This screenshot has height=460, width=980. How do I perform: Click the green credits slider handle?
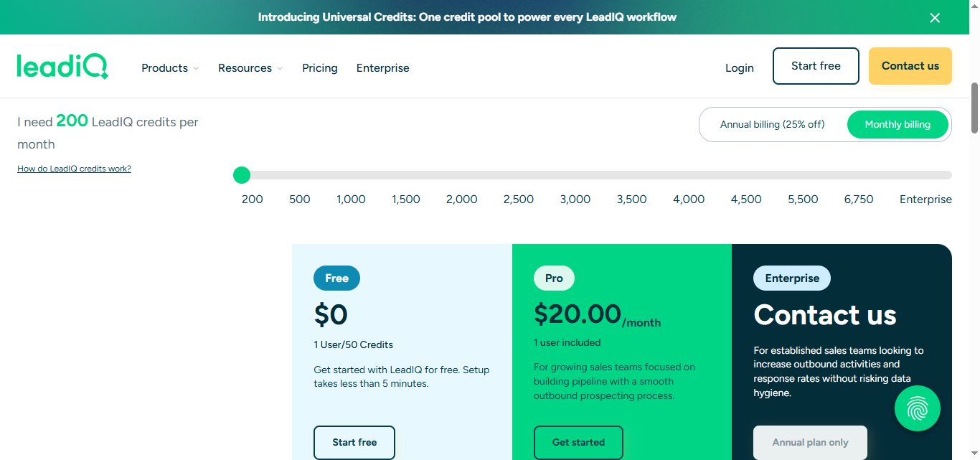click(x=241, y=174)
